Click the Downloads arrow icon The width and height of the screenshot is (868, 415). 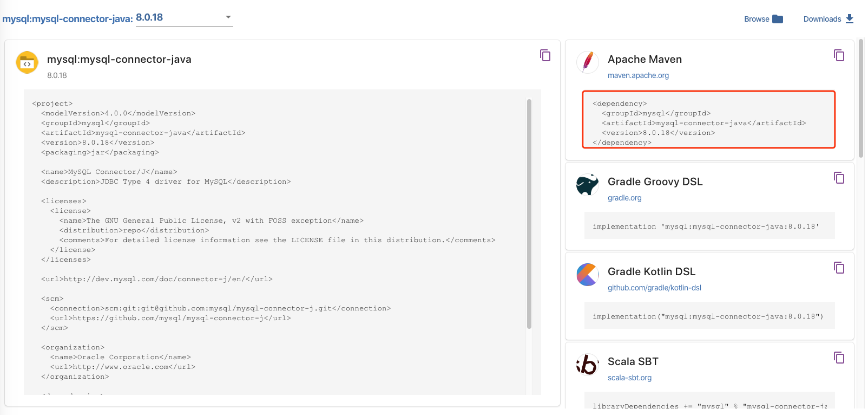[850, 19]
